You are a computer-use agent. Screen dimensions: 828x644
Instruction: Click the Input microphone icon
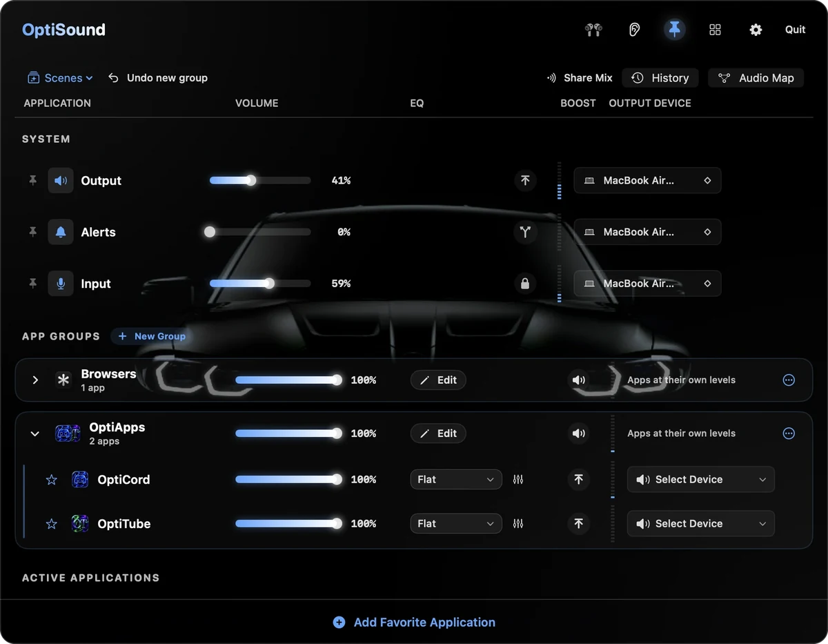pos(61,283)
